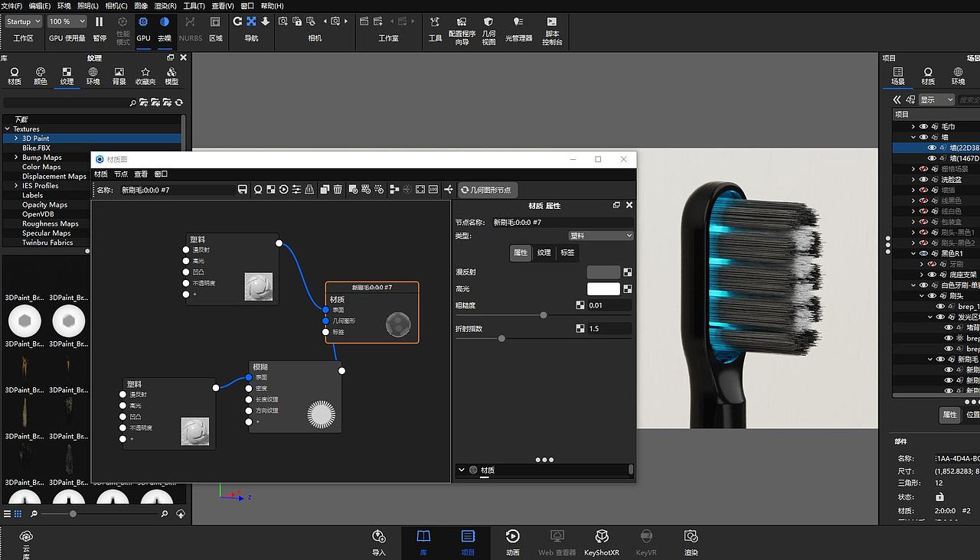Click the 导入 import button
The width and height of the screenshot is (980, 560).
coord(379,542)
